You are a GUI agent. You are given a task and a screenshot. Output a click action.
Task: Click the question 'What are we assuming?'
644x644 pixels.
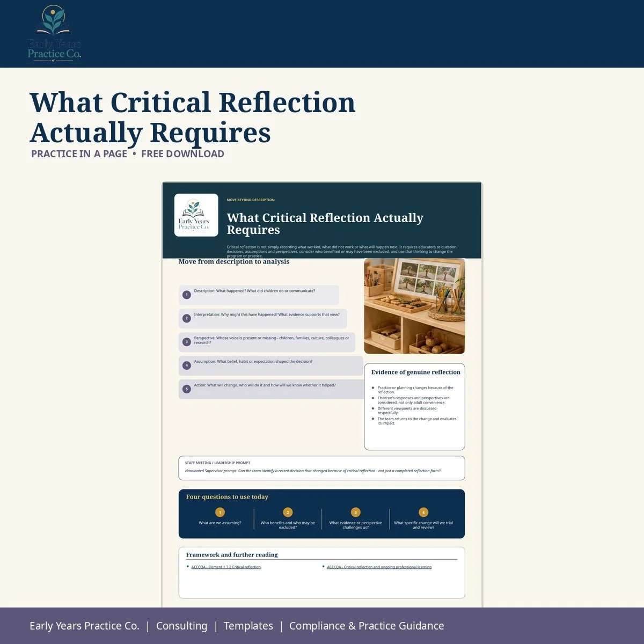(220, 523)
